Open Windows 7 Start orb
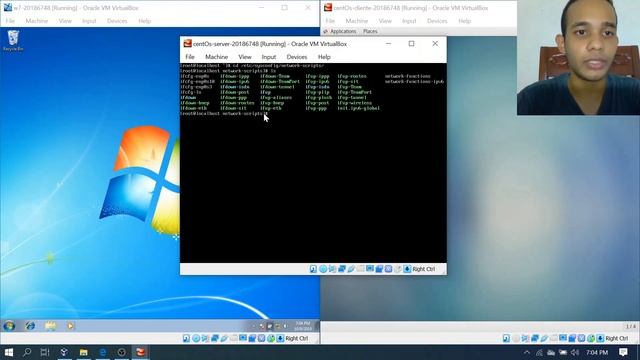640x360 pixels. pos(9,326)
